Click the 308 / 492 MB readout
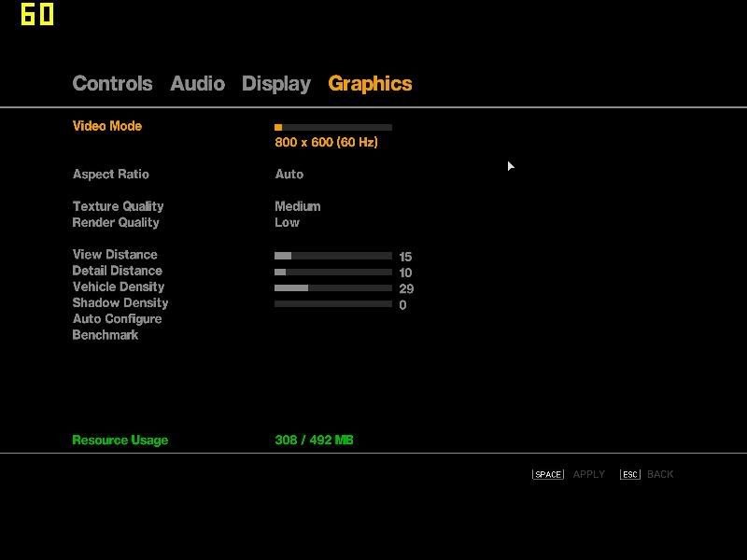The width and height of the screenshot is (747, 560). [314, 440]
